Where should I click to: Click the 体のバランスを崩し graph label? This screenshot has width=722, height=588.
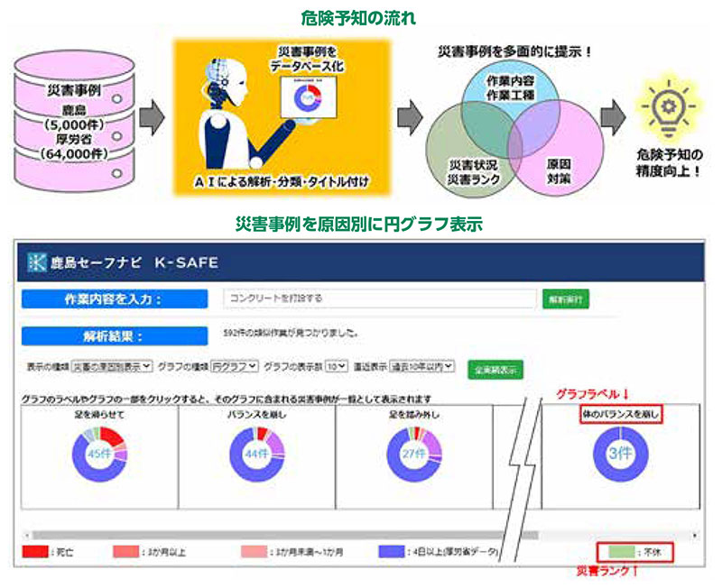[x=619, y=415]
